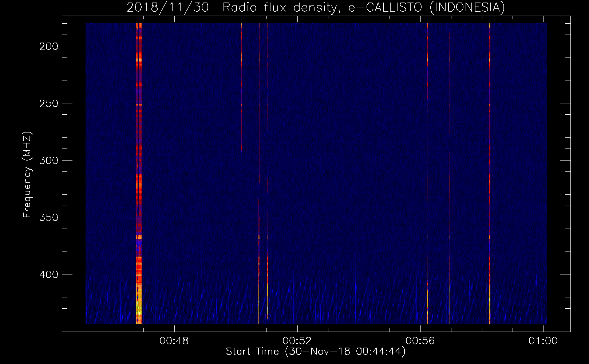589x364 pixels.
Task: Click the 00:48 time tick label
Action: pyautogui.click(x=174, y=341)
